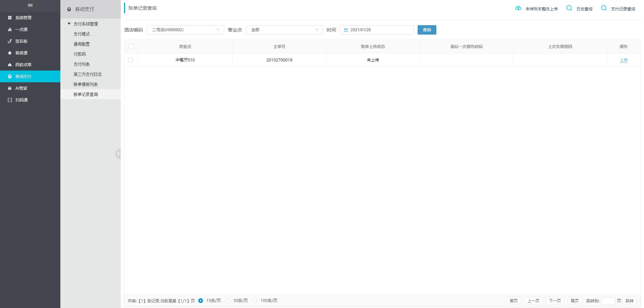The image size is (644, 308).
Task: Click the 查询 button
Action: click(x=427, y=30)
